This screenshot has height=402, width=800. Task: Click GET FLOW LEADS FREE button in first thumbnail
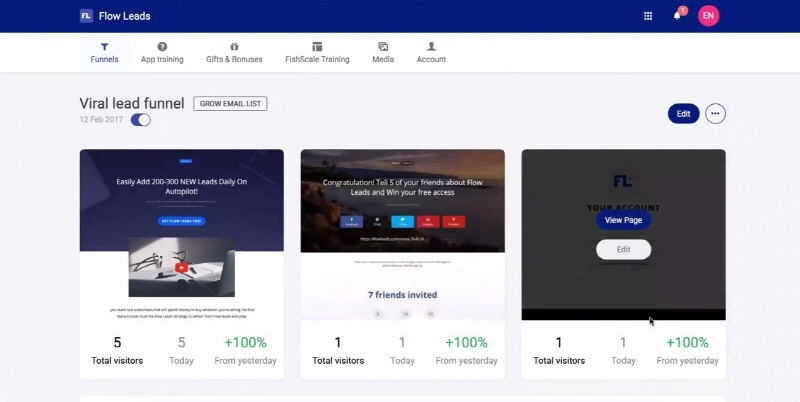point(182,221)
